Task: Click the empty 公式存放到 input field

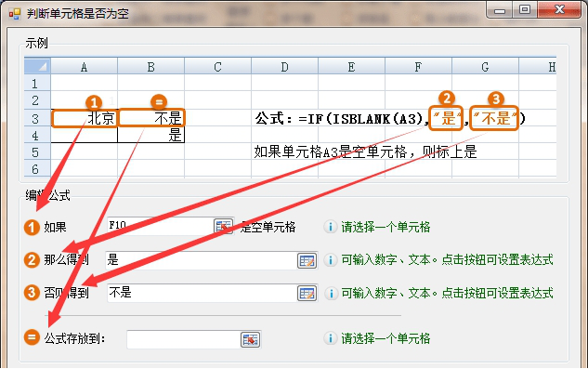Action: (x=183, y=339)
